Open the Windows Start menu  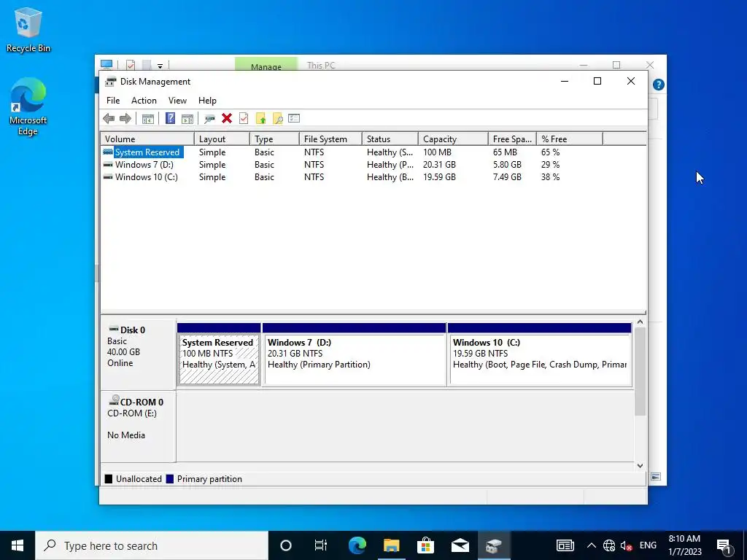click(x=18, y=545)
